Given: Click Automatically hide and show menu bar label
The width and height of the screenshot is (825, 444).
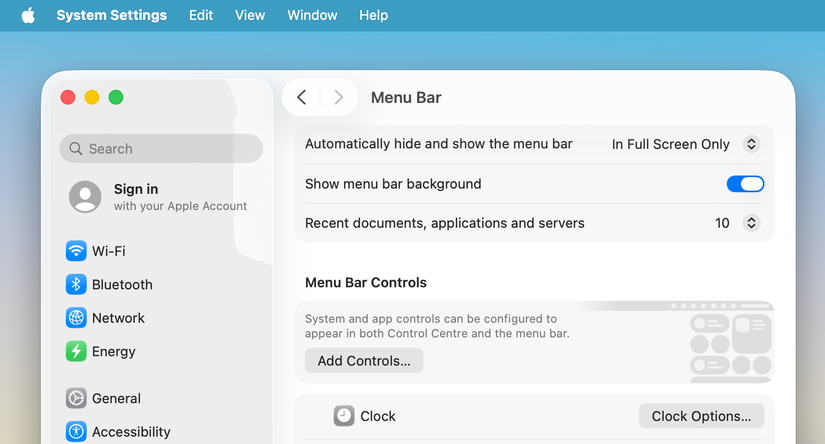Looking at the screenshot, I should (439, 144).
